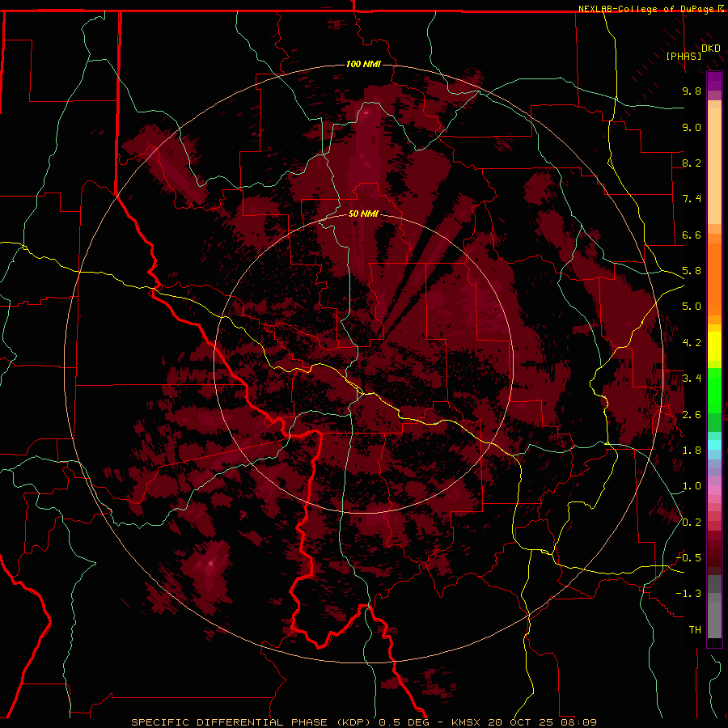Click the 4.2 value on the scale
The image size is (728, 728).
coord(692,343)
